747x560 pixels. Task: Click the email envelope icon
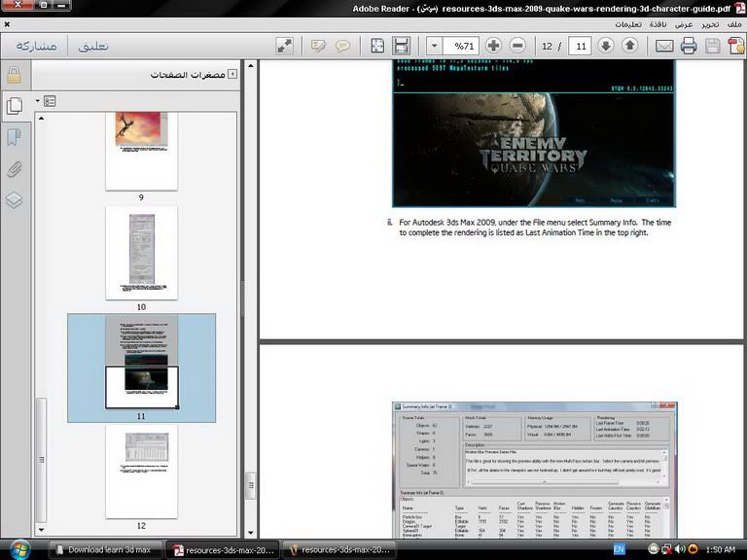point(664,47)
